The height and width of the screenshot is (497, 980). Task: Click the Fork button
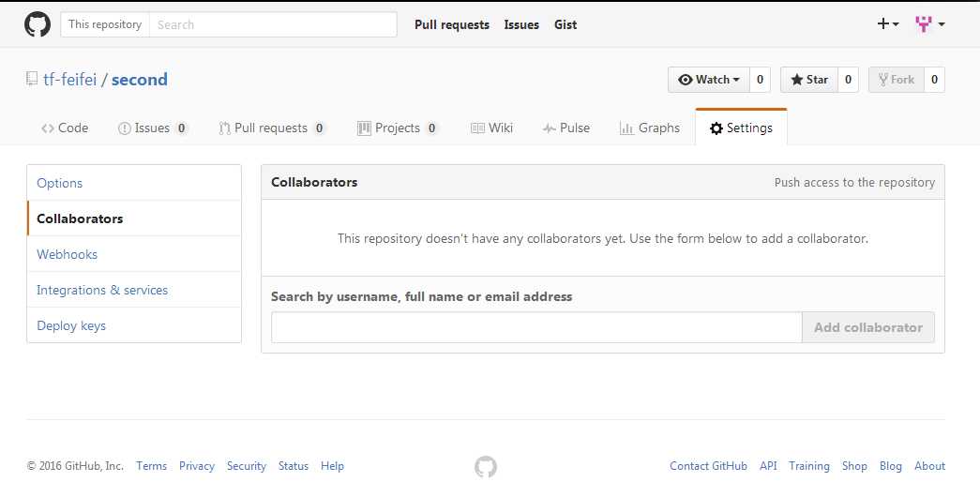tap(897, 80)
